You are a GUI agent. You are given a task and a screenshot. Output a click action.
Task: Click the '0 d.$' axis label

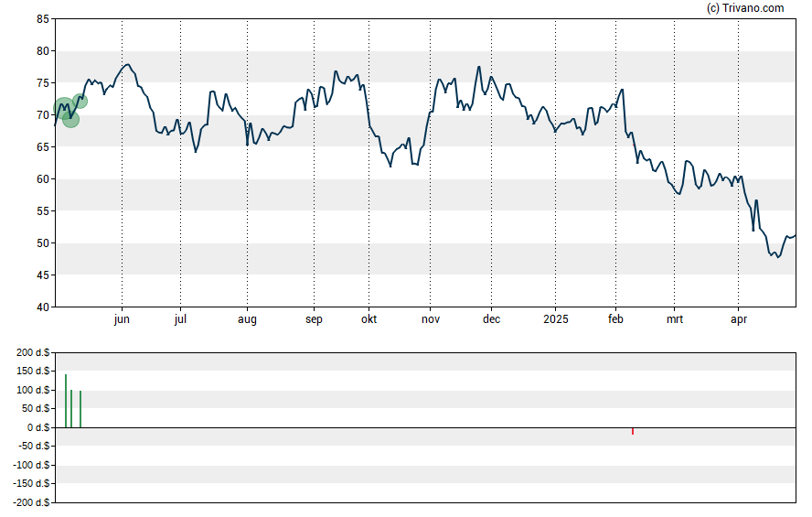[38, 427]
